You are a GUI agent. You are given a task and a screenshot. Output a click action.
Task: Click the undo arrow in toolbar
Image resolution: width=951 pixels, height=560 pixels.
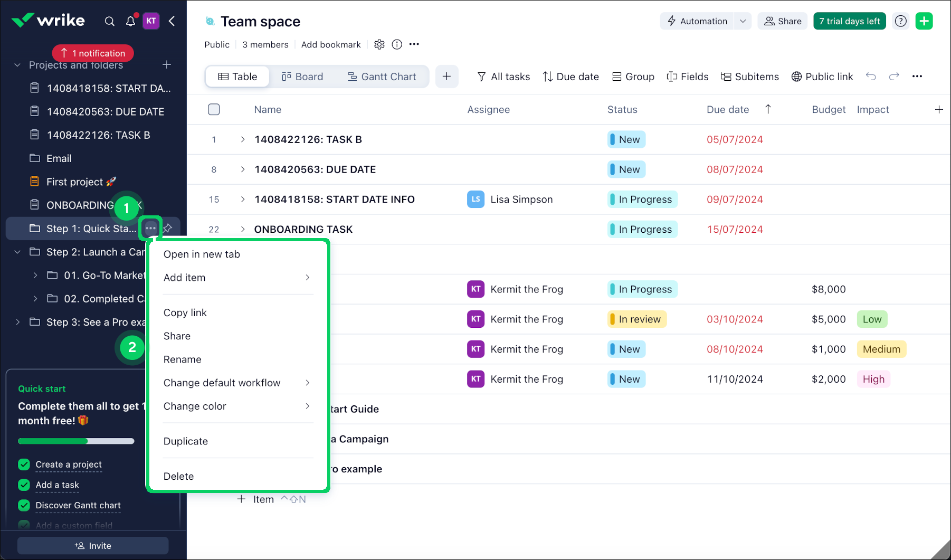pyautogui.click(x=871, y=77)
